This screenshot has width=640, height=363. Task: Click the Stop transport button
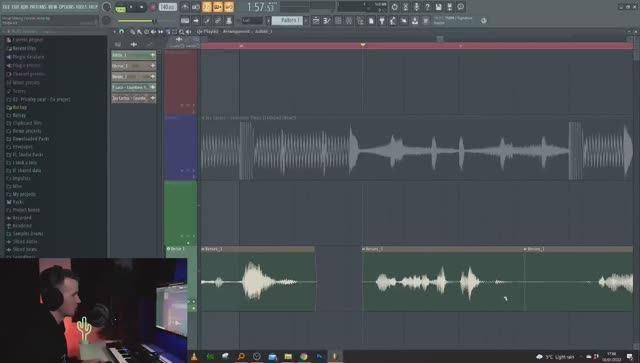pyautogui.click(x=142, y=7)
